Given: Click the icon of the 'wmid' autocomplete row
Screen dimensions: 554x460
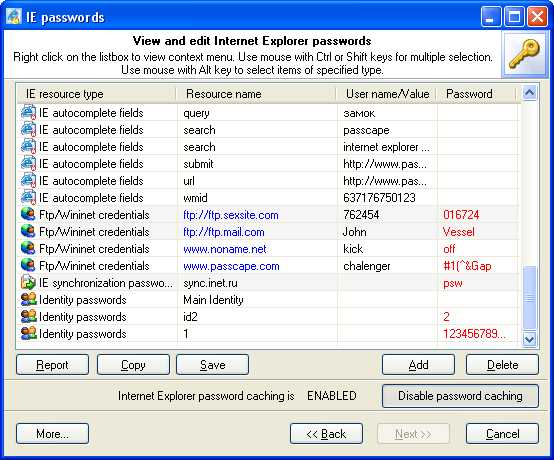Looking at the screenshot, I should (28, 197).
